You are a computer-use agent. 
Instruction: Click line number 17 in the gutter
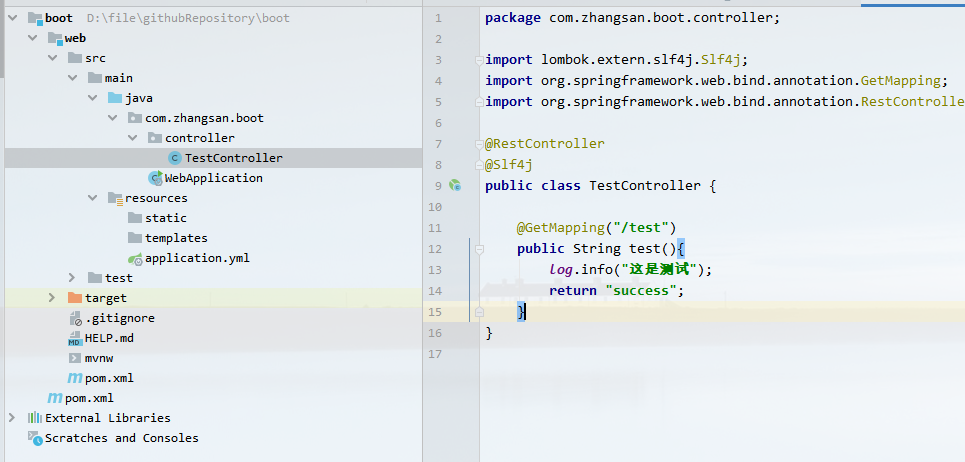[x=435, y=354]
